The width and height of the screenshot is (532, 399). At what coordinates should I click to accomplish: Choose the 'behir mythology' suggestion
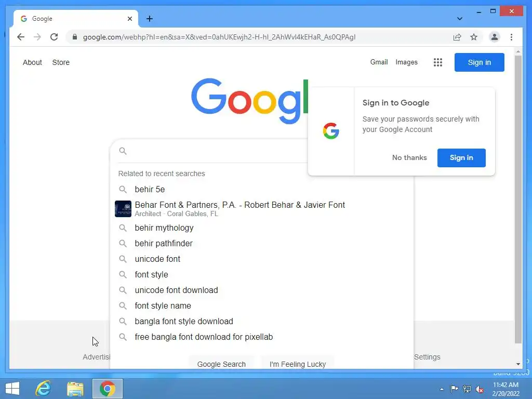[262, 228]
